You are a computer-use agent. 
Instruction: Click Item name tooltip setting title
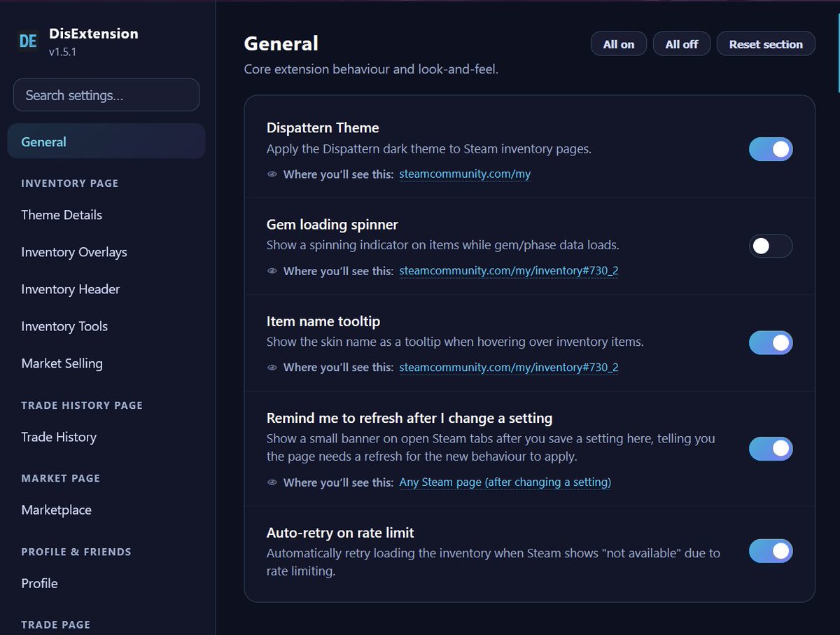tap(323, 321)
